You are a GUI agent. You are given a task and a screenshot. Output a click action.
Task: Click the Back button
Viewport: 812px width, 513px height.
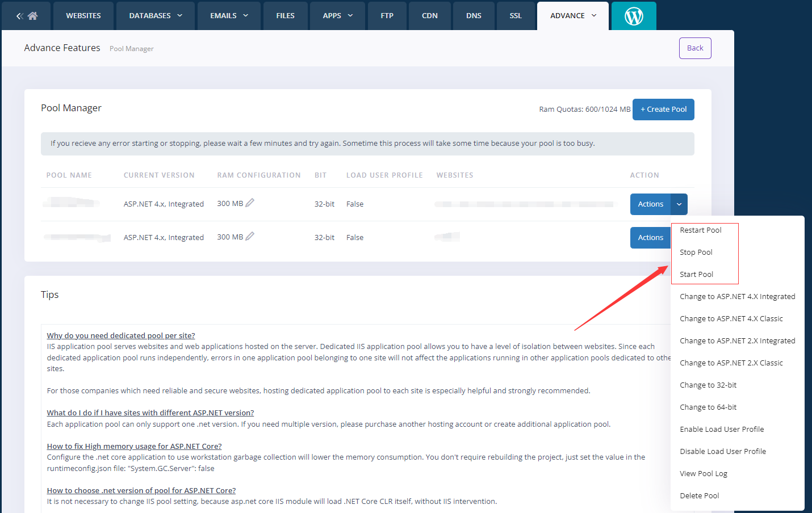click(x=695, y=48)
